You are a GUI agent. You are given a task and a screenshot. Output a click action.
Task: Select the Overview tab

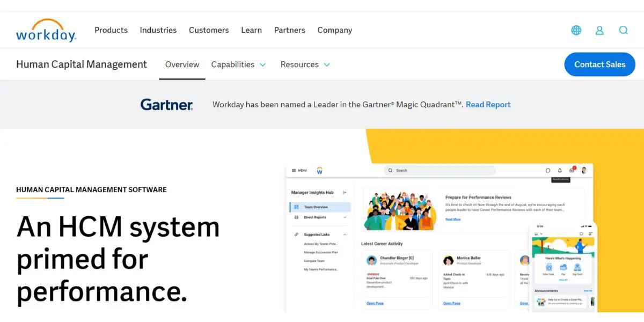click(182, 64)
